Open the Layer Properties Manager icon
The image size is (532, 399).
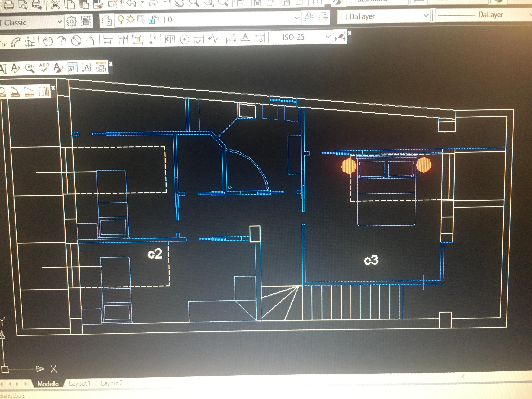click(107, 21)
